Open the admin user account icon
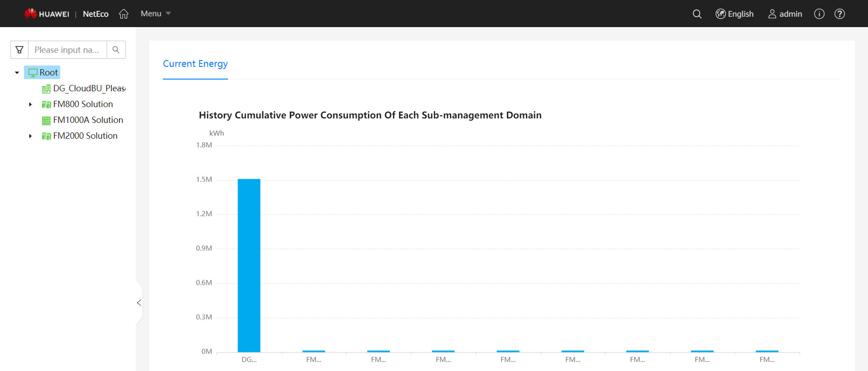Image resolution: width=868 pixels, height=371 pixels. click(x=772, y=14)
